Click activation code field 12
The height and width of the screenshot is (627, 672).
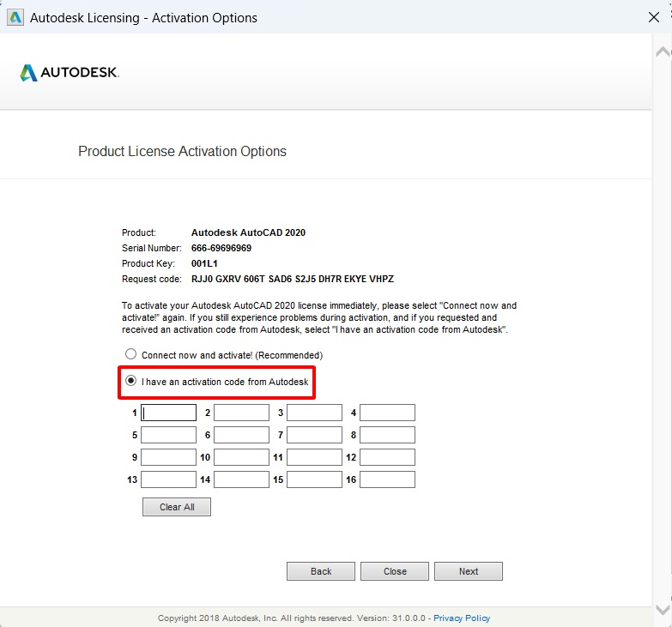pos(387,457)
